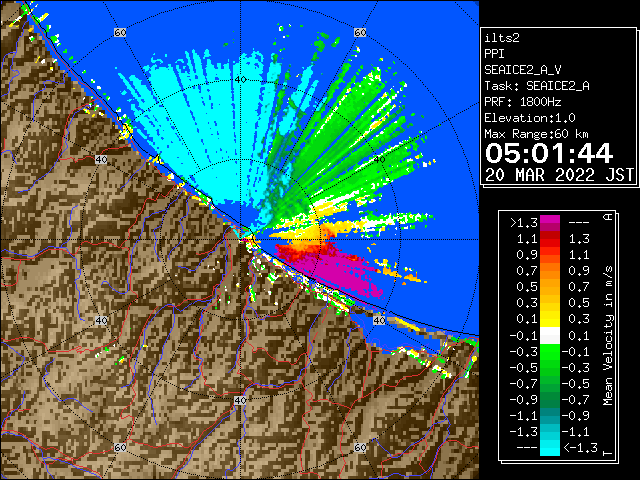
Task: Click the 60 range ring label in the northwest
Action: [120, 32]
